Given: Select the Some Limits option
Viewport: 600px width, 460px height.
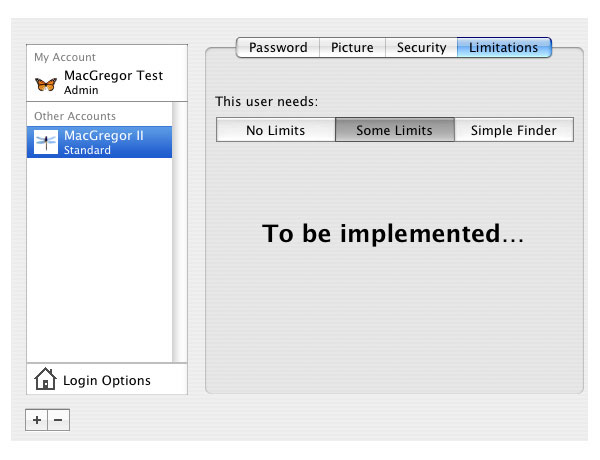Looking at the screenshot, I should click(394, 130).
